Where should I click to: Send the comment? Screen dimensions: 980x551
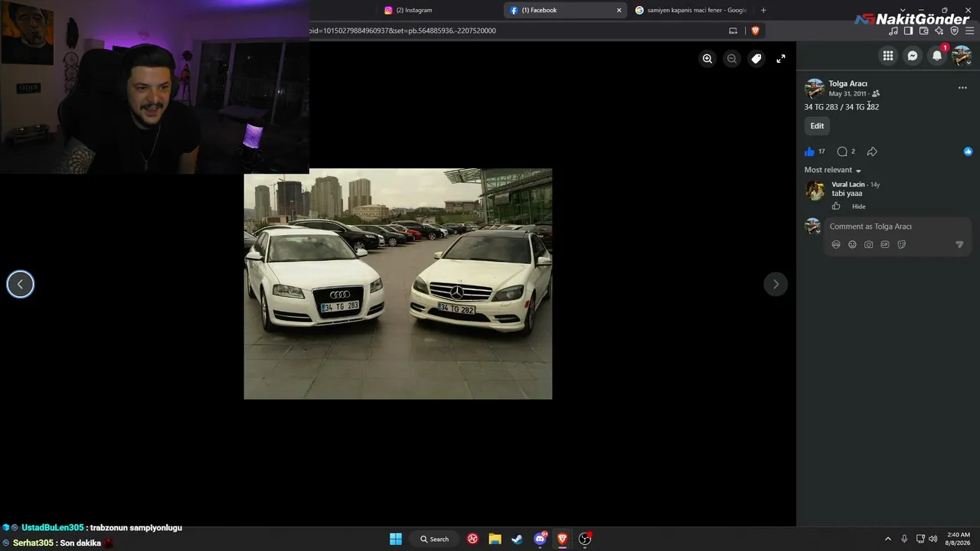(x=959, y=245)
